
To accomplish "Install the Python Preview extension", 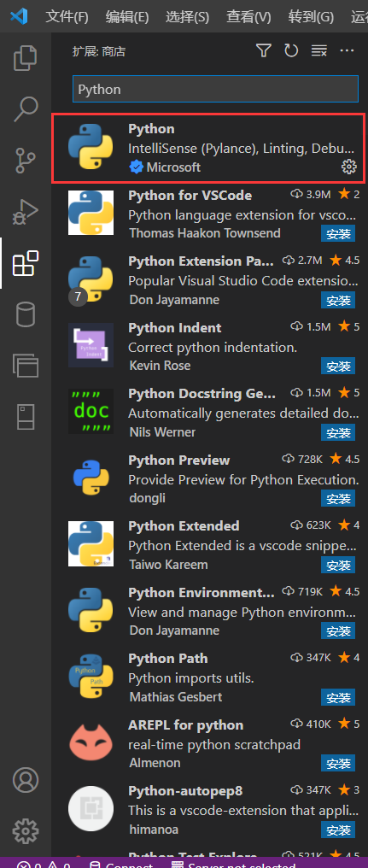I will pos(338,498).
